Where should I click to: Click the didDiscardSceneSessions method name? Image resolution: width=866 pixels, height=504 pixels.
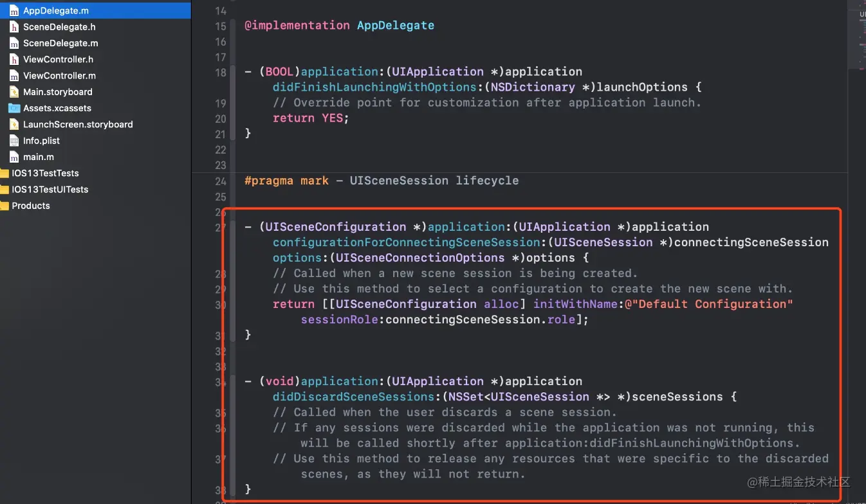(353, 397)
